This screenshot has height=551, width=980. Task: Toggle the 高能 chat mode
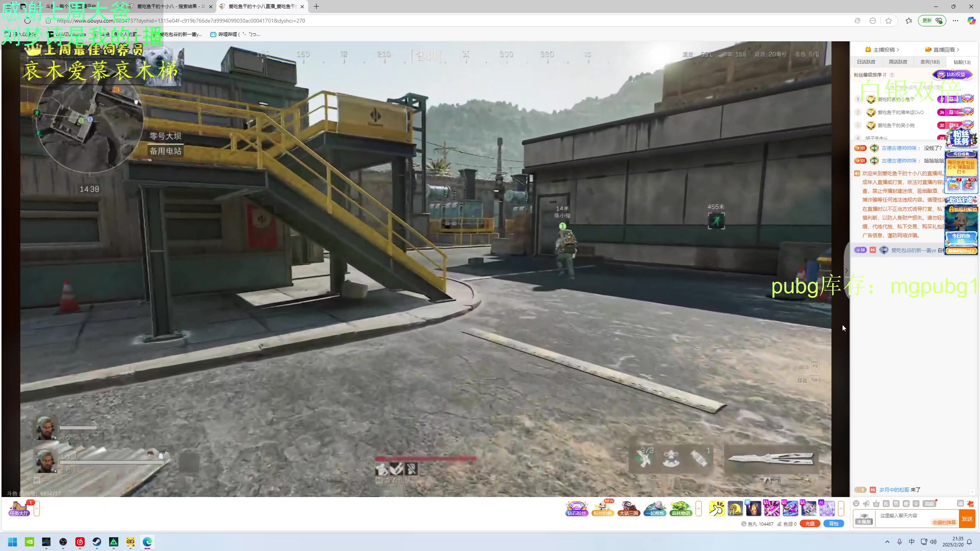pyautogui.click(x=929, y=504)
